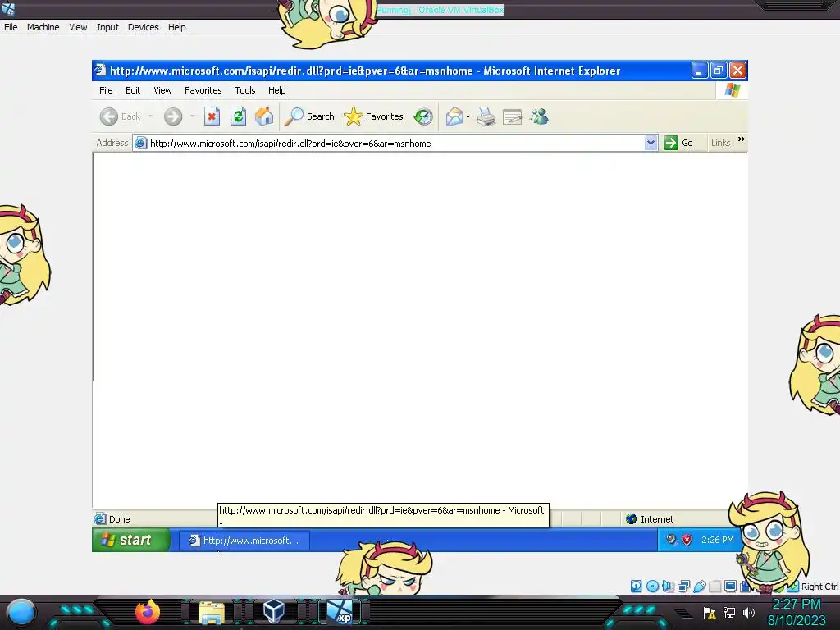Screen dimensions: 840x630
Task: Open Internet Explorer's View menu
Action: [162, 90]
